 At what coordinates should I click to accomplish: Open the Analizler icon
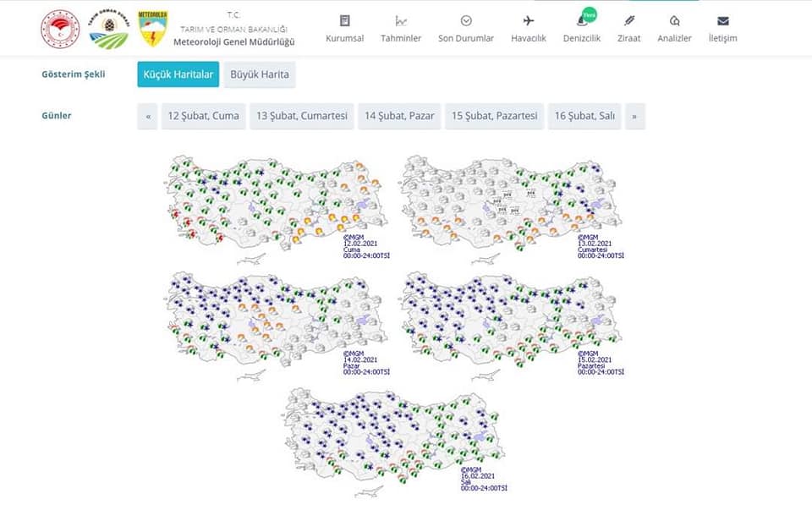tap(674, 20)
